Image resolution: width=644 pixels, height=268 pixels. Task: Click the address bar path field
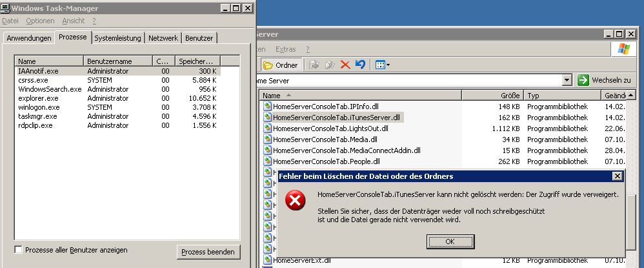[x=409, y=81]
